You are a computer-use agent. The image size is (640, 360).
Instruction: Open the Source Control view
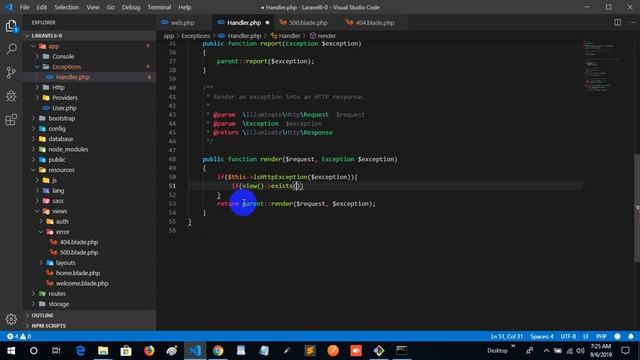point(11,73)
